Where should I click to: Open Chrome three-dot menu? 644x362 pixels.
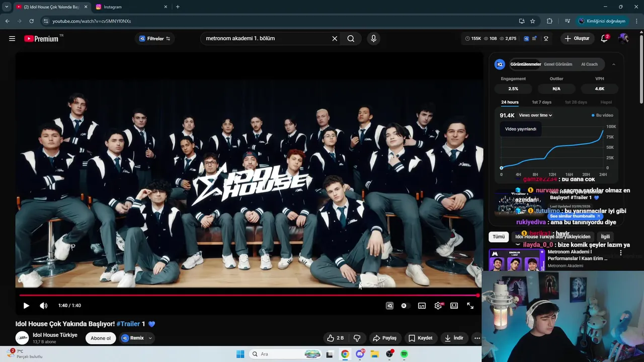pos(637,21)
